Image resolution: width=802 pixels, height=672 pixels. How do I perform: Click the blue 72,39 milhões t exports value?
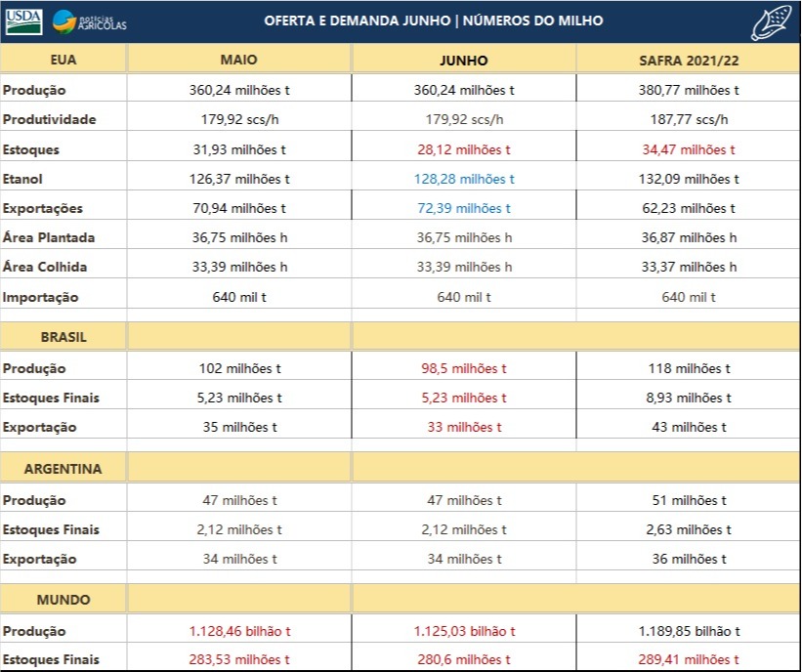[464, 208]
